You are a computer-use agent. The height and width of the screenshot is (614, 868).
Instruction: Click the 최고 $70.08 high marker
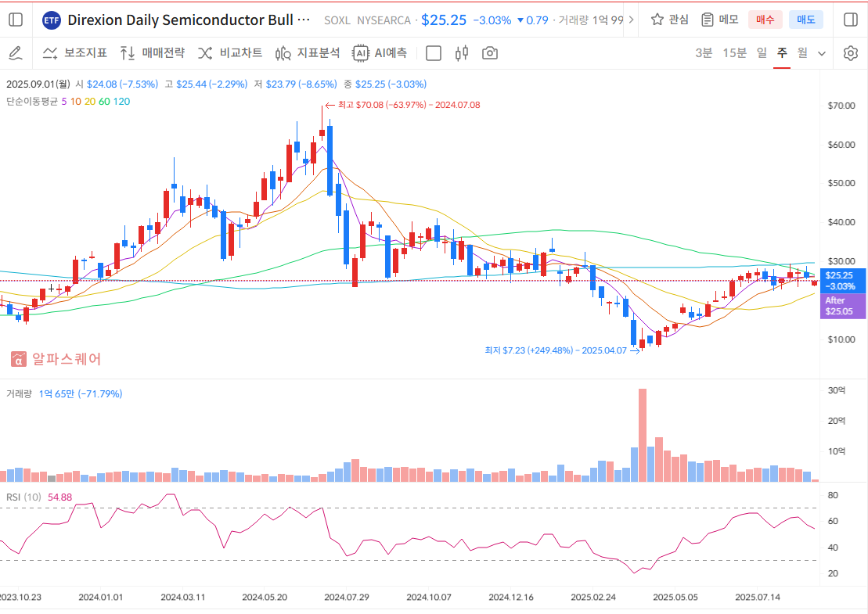click(402, 105)
